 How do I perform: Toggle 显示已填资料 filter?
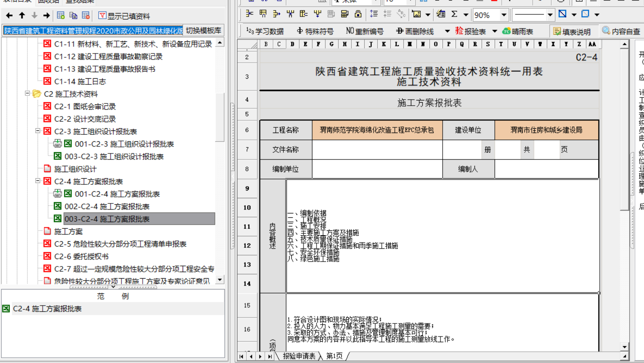(124, 16)
